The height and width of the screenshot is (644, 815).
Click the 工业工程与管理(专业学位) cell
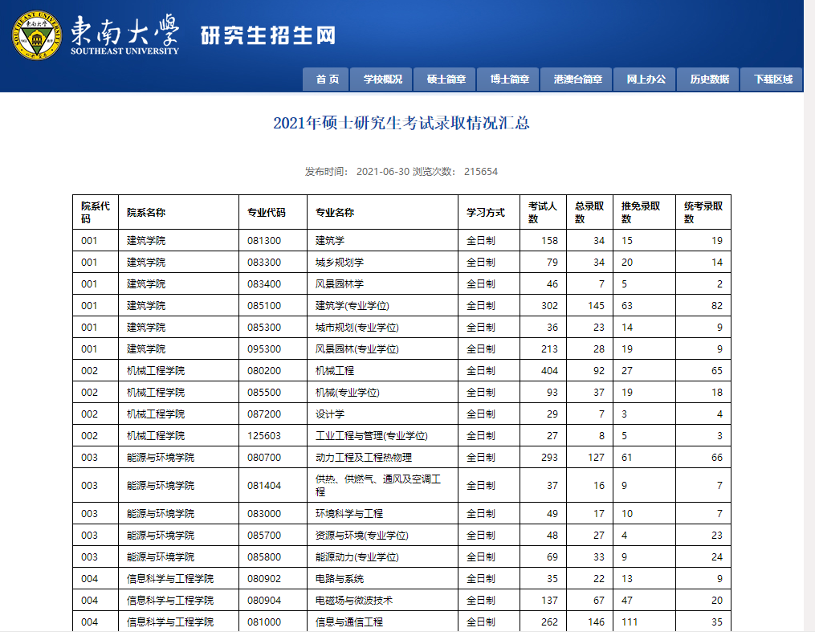click(382, 435)
